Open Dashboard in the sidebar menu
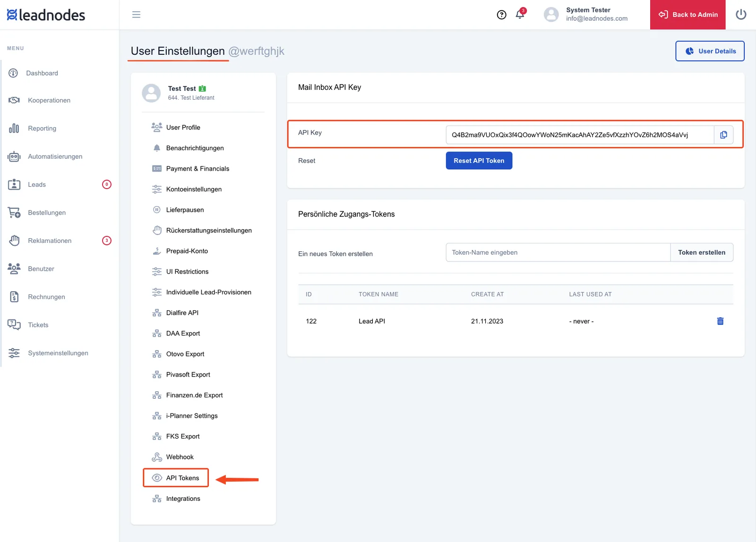Image resolution: width=756 pixels, height=542 pixels. [42, 73]
